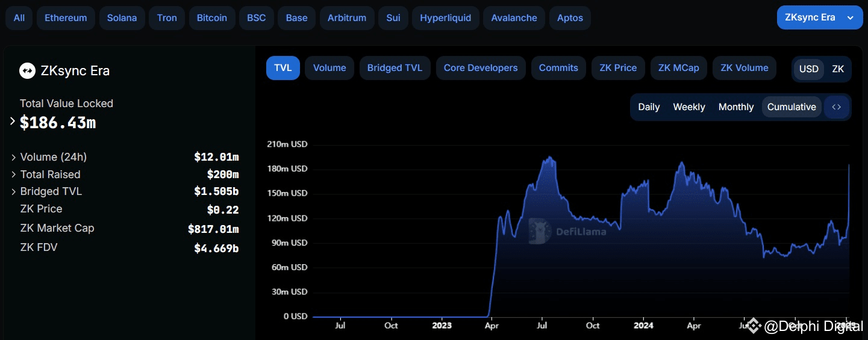868x340 pixels.
Task: Open the Ethereum chain link
Action: tap(66, 18)
